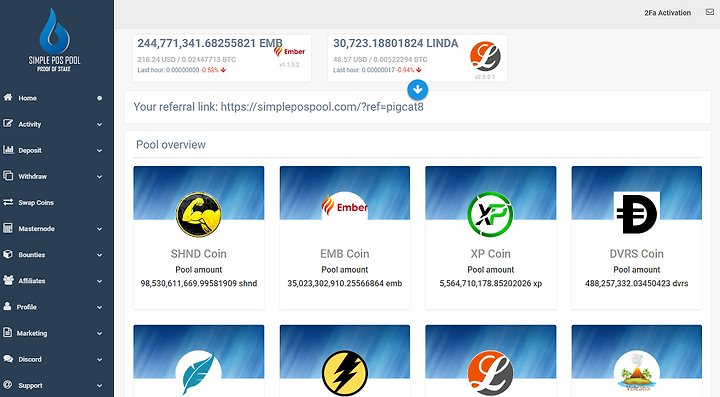Click the Deposit chart icon
This screenshot has height=397, width=720.
pos(8,150)
